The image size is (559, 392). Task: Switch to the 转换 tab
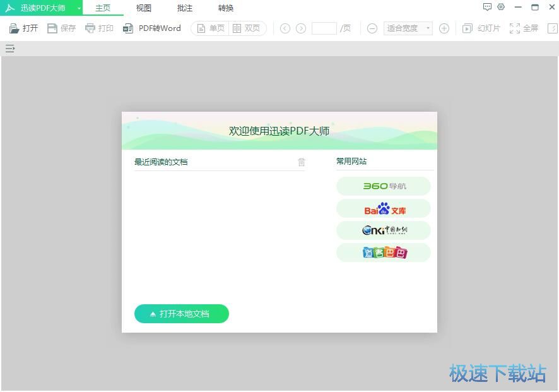pyautogui.click(x=225, y=8)
